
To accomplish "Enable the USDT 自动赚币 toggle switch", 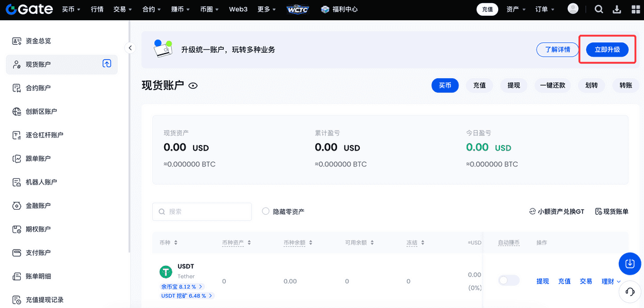I will [509, 280].
